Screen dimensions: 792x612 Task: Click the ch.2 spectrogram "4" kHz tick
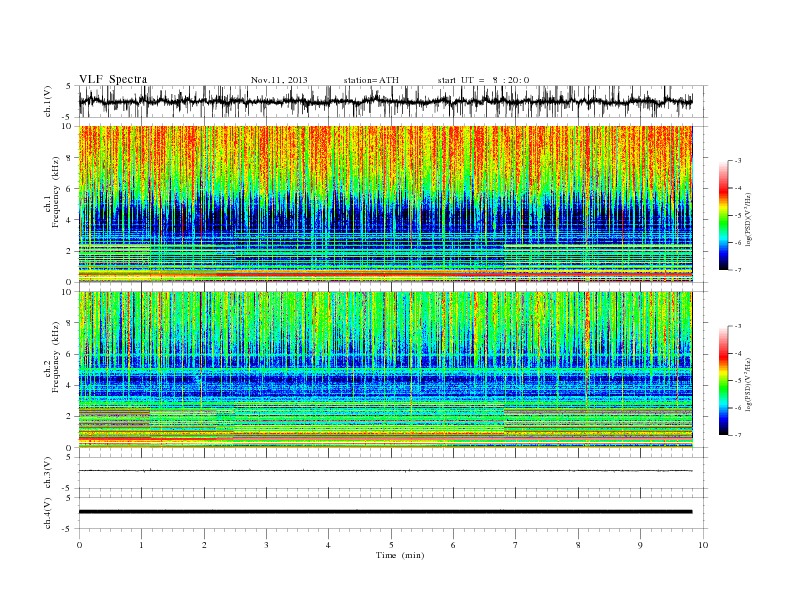click(x=71, y=385)
